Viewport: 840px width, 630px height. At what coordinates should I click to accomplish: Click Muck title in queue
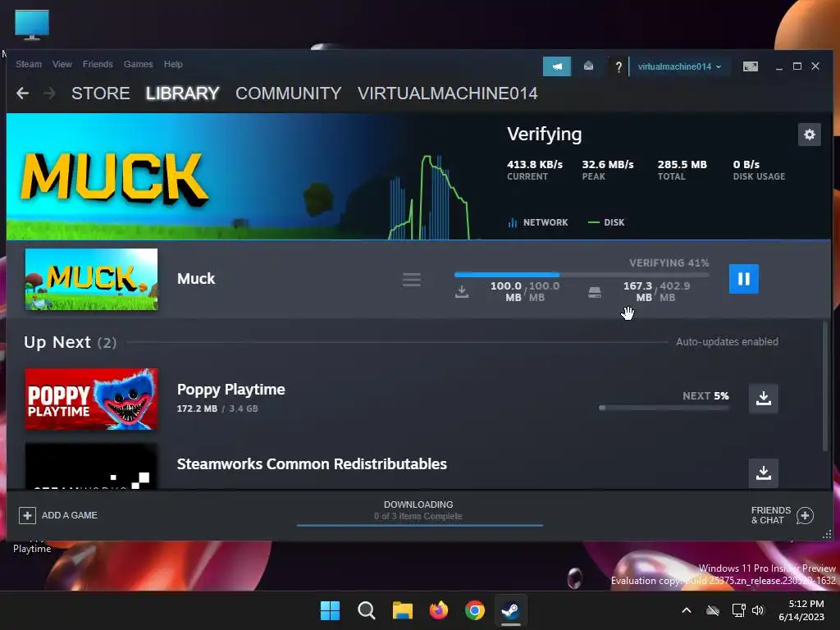pos(196,279)
